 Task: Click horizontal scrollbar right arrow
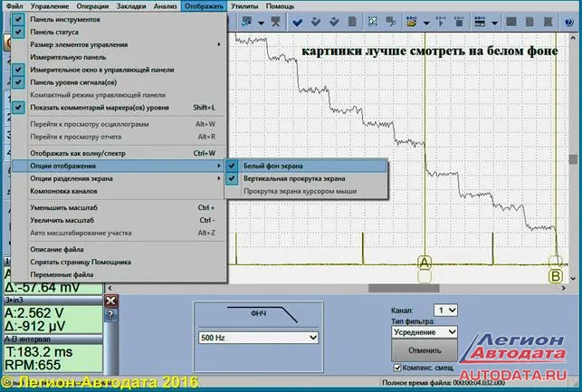coord(564,288)
